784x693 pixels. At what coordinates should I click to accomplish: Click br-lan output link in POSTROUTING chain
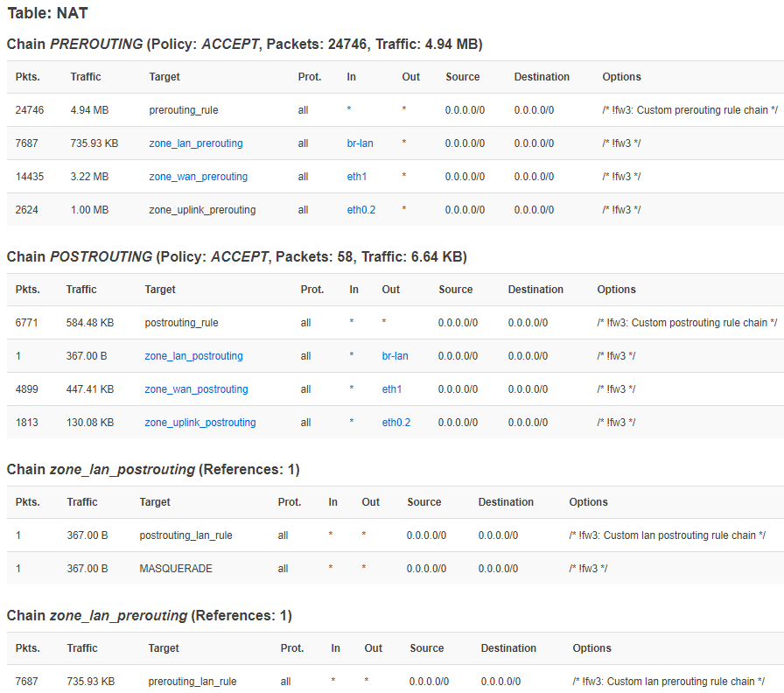pyautogui.click(x=395, y=356)
